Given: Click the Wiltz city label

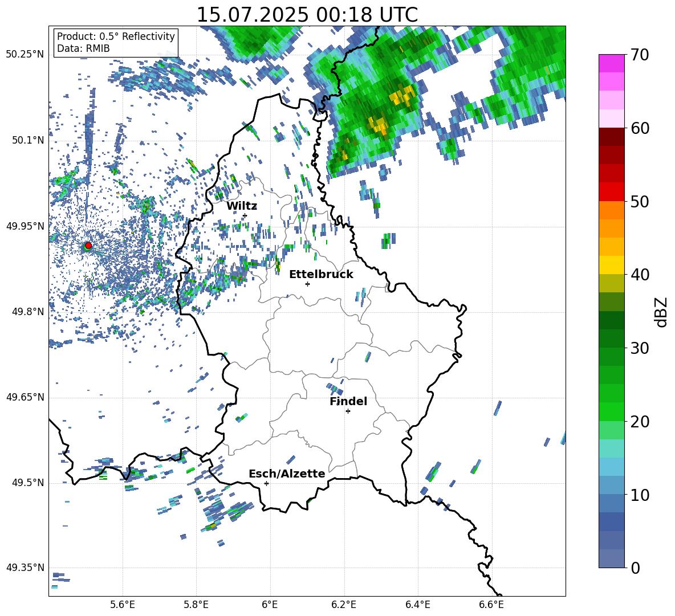Looking at the screenshot, I should [x=242, y=206].
